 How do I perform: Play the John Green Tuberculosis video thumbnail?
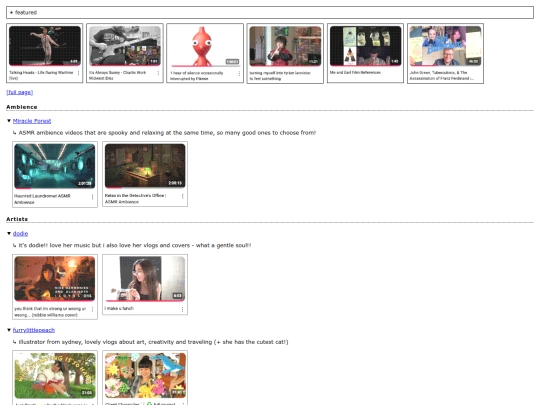point(445,46)
